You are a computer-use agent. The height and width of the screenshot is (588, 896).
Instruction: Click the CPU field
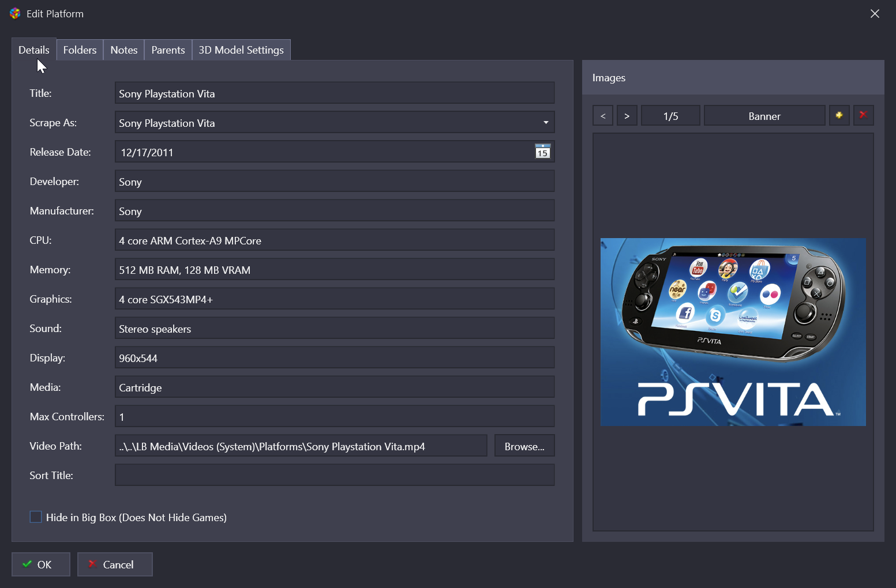pos(335,240)
